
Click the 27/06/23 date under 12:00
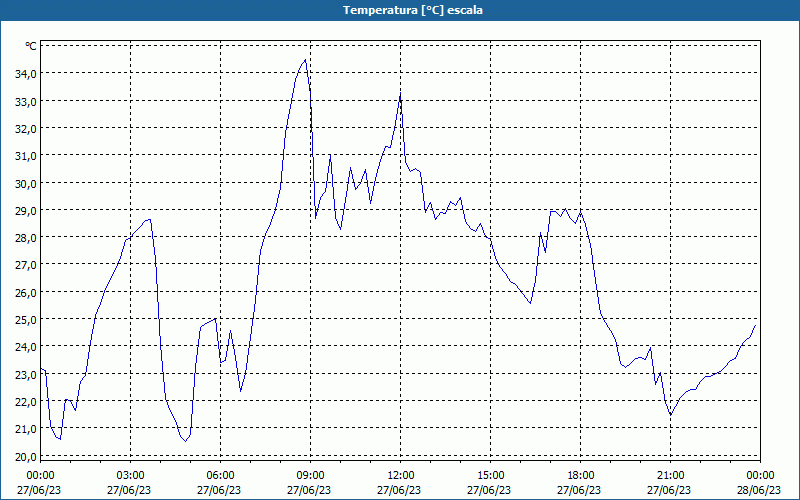coord(399,490)
